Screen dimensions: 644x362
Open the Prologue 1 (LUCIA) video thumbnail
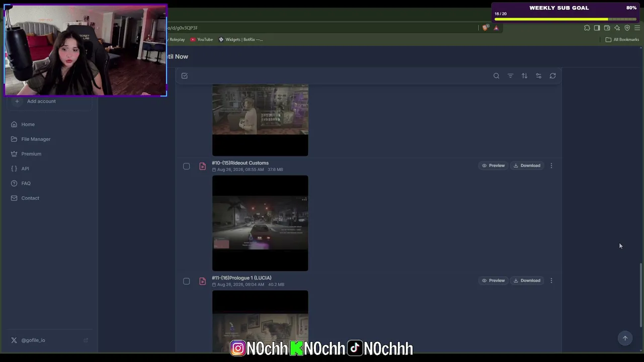(x=260, y=321)
